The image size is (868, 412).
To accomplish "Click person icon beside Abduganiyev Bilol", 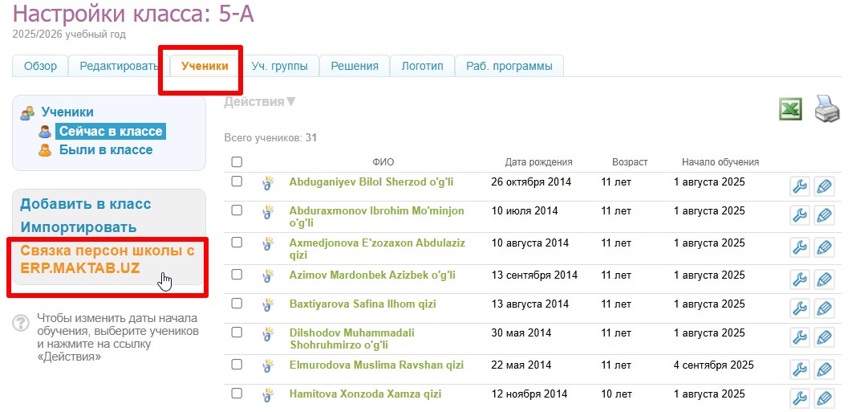I will tap(269, 182).
